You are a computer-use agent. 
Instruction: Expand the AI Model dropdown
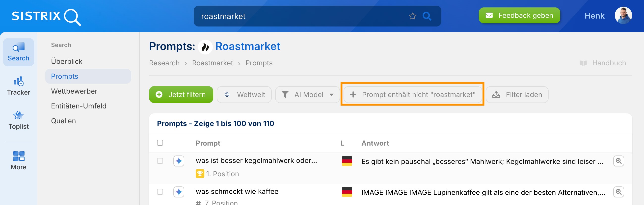tap(307, 95)
